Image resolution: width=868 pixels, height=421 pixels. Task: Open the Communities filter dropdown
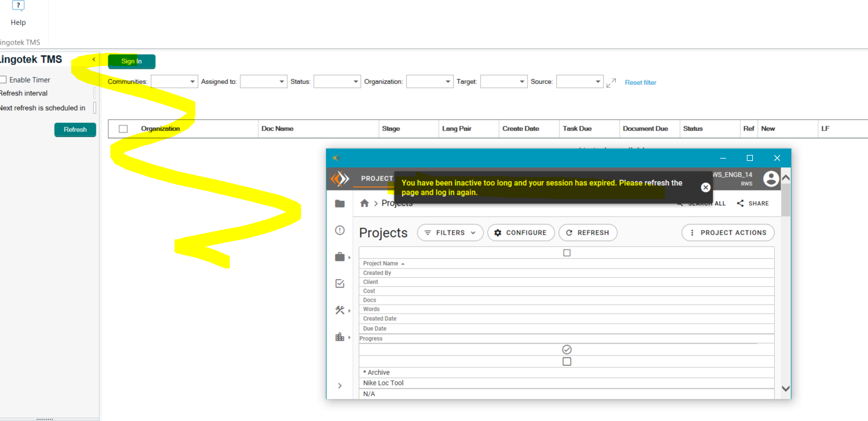175,82
